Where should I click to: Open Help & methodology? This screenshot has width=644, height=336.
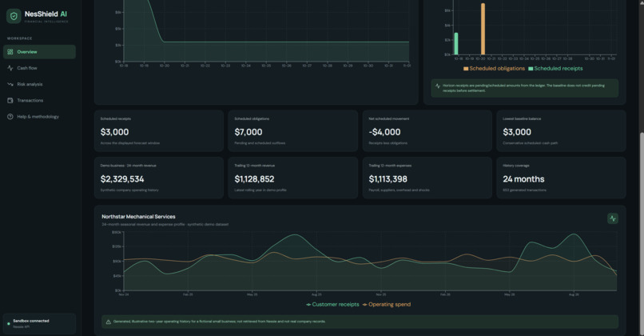39,116
